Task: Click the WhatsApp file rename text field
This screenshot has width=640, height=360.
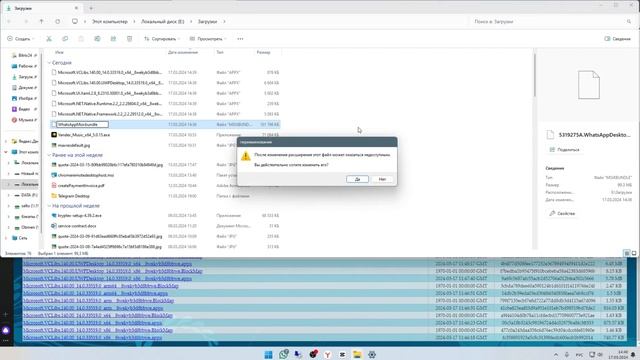Action: pos(82,124)
